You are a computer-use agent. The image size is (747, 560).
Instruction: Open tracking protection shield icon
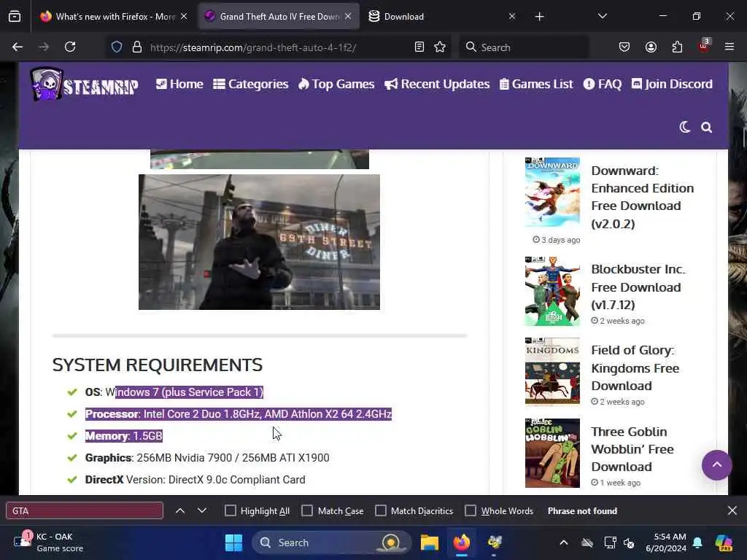(x=117, y=47)
